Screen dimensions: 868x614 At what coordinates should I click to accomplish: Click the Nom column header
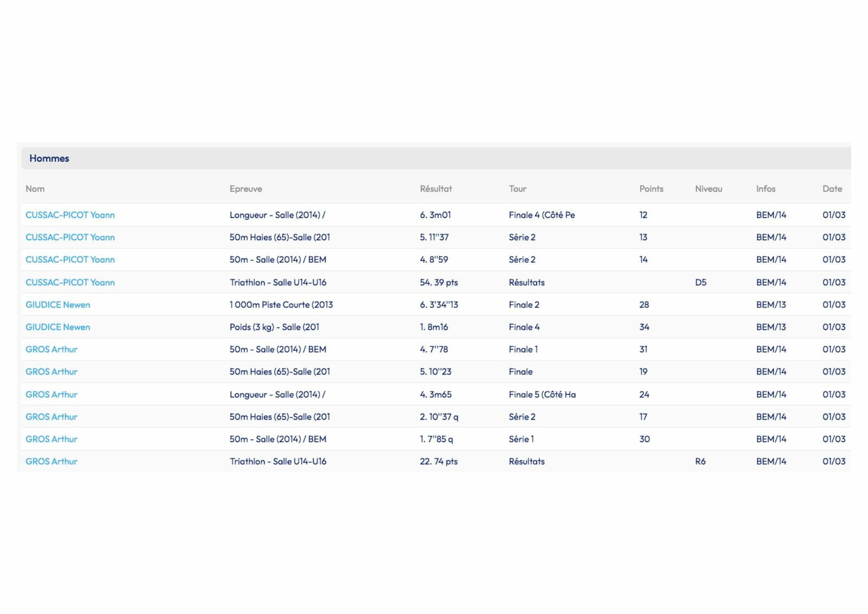[35, 189]
